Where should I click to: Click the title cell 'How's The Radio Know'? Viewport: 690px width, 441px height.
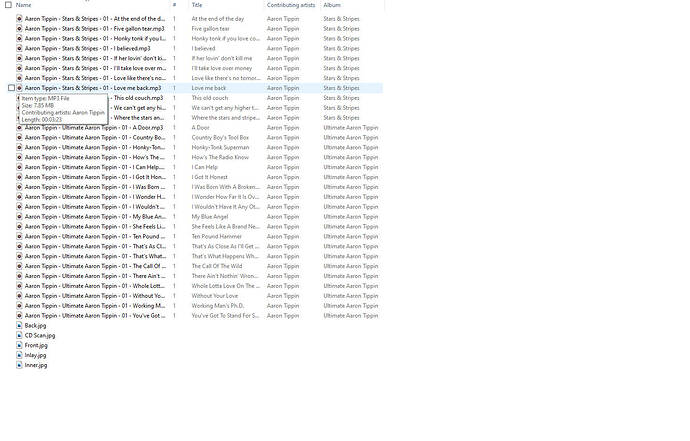(x=220, y=157)
